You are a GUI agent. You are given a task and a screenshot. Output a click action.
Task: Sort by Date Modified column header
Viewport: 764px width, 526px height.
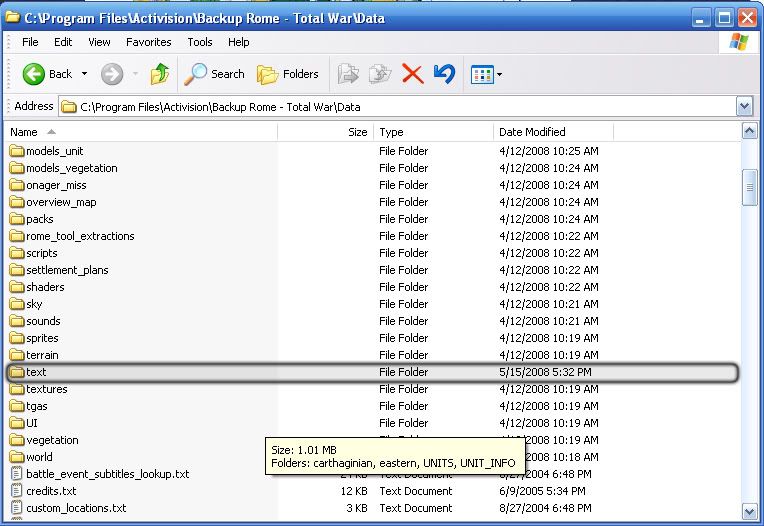[554, 132]
